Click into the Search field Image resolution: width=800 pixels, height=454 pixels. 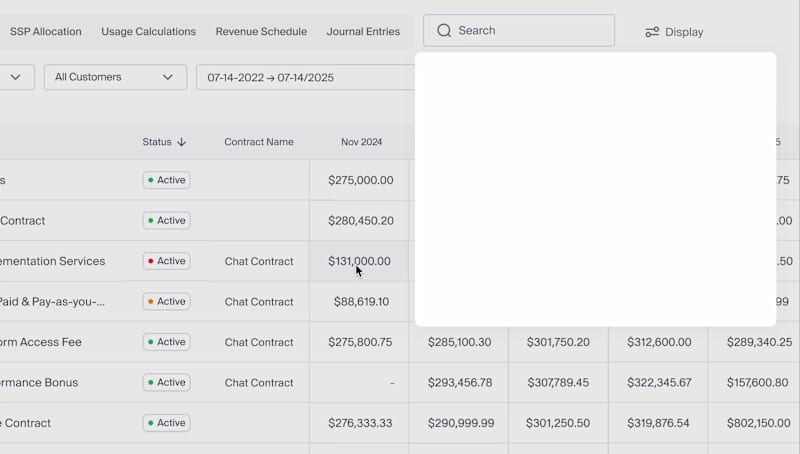530,31
